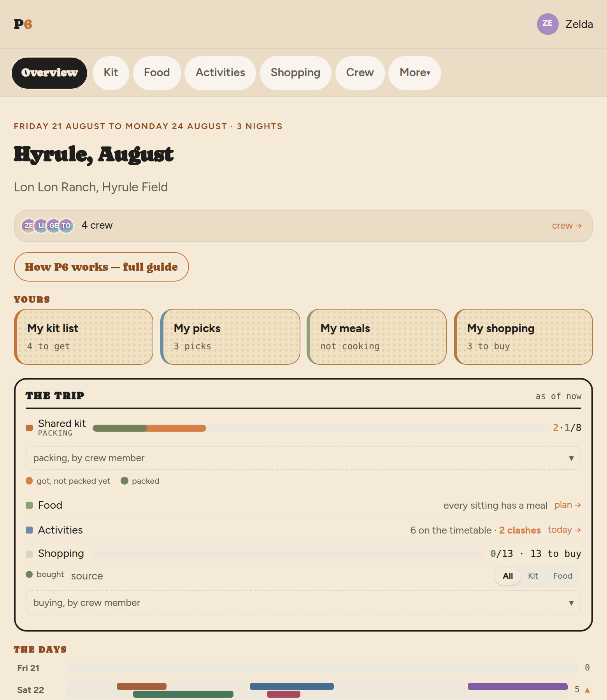This screenshot has height=700, width=607.
Task: Click the Sat 22 clash warning triangle
Action: (x=588, y=690)
